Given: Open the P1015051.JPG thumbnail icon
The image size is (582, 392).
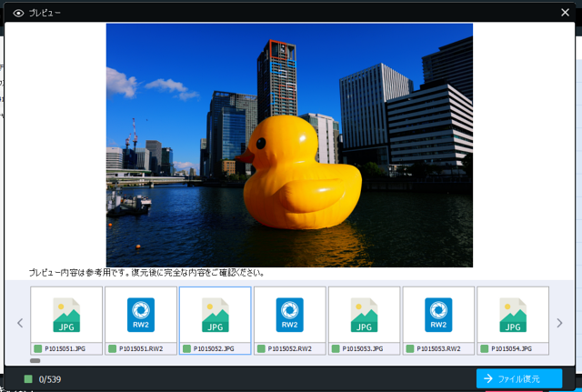Looking at the screenshot, I should point(66,315).
